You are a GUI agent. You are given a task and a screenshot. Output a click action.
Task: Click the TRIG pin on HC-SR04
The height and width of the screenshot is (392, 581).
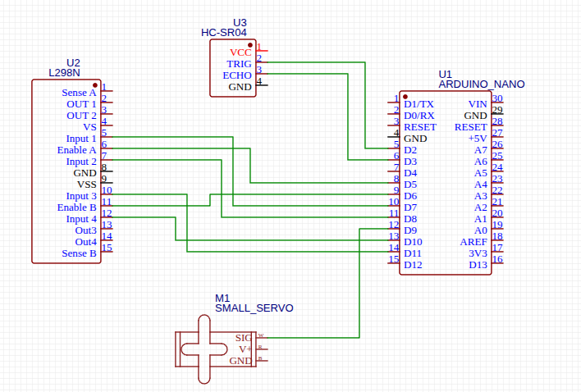pyautogui.click(x=239, y=64)
